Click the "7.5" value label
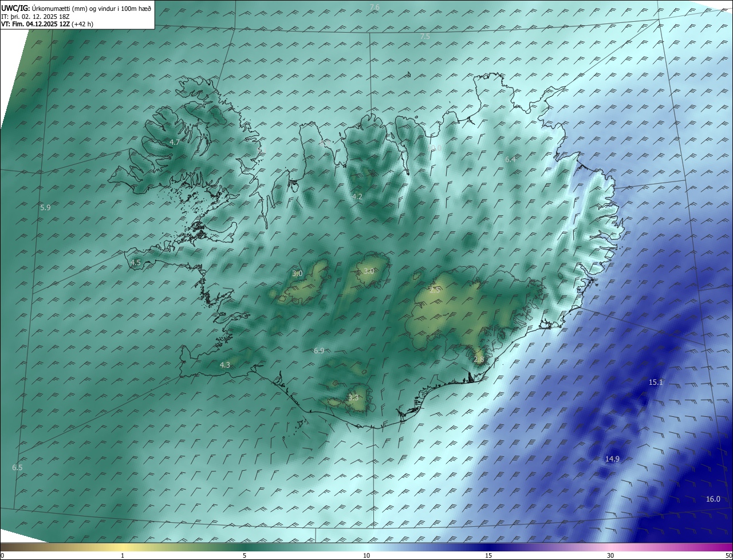 click(425, 36)
